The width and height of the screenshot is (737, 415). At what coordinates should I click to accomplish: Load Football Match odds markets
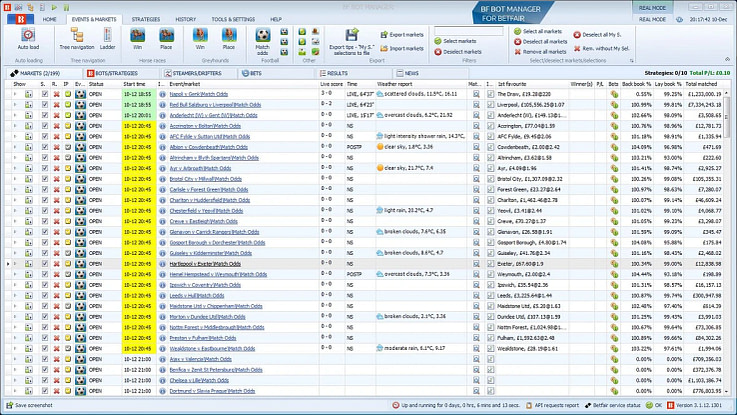click(262, 42)
